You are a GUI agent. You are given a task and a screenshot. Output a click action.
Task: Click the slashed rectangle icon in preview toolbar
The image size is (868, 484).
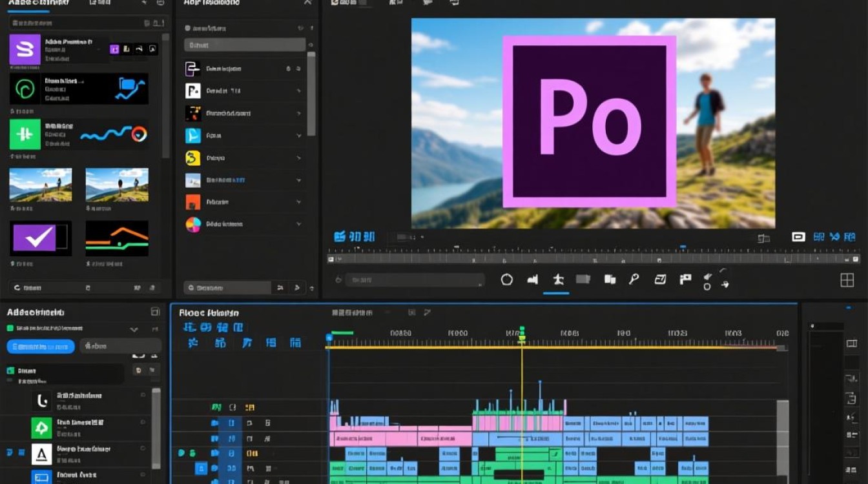(660, 279)
